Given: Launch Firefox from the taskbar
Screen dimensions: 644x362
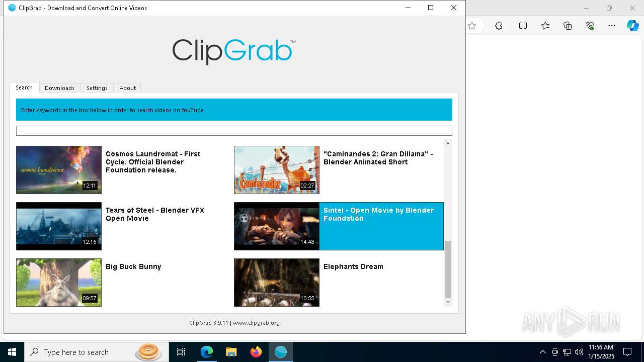Looking at the screenshot, I should click(256, 352).
